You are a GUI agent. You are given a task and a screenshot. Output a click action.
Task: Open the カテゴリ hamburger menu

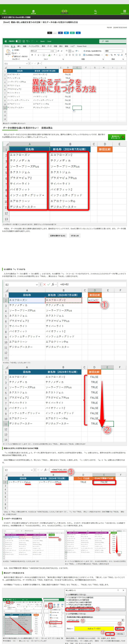tap(4, 12)
